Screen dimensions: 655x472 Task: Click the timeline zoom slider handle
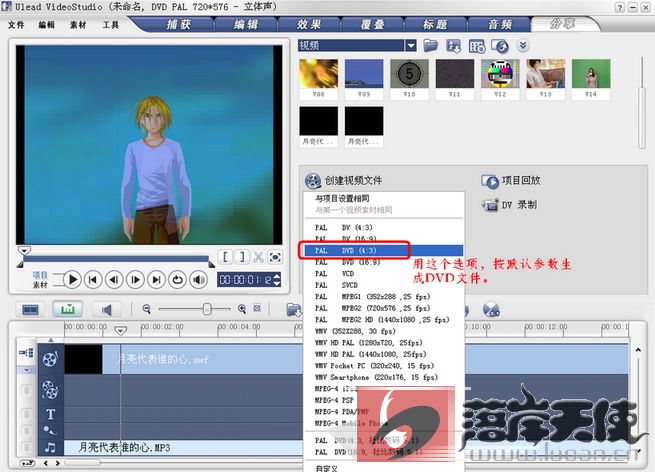pyautogui.click(x=207, y=309)
